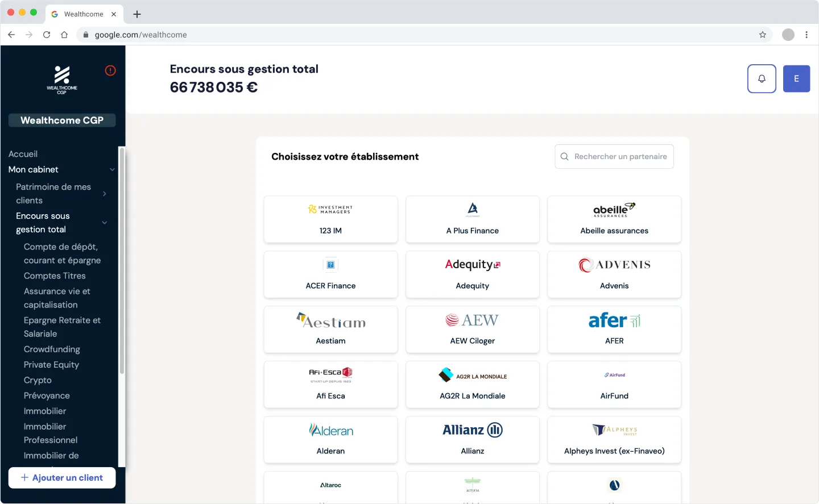Expand Patrimoine de mes clients chevron
This screenshot has width=819, height=504.
pyautogui.click(x=105, y=194)
